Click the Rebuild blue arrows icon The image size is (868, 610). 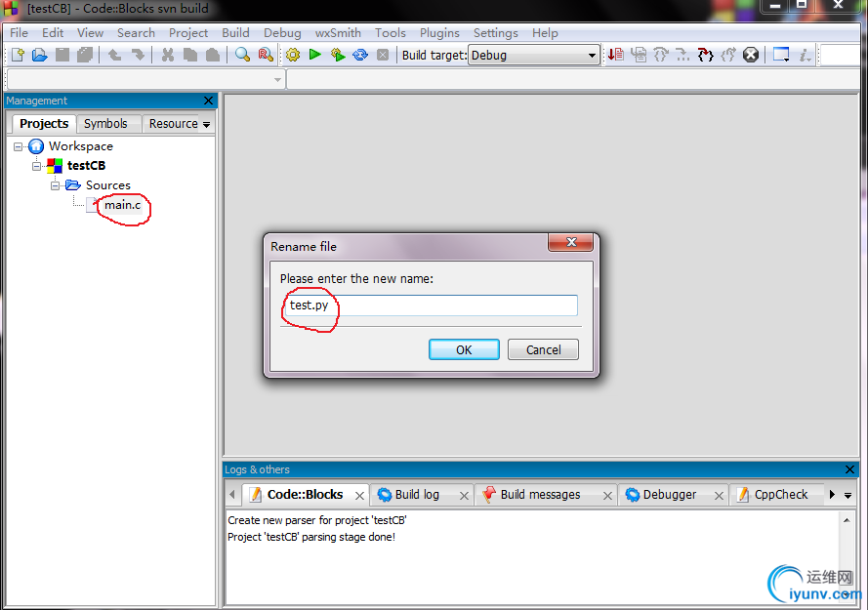[360, 55]
